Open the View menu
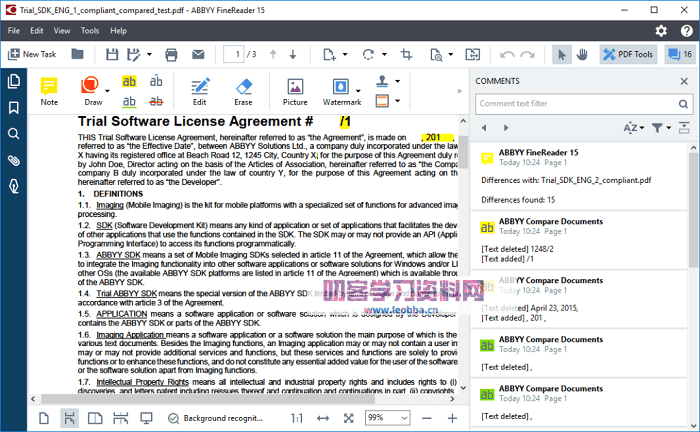The width and height of the screenshot is (700, 432). coord(62,31)
